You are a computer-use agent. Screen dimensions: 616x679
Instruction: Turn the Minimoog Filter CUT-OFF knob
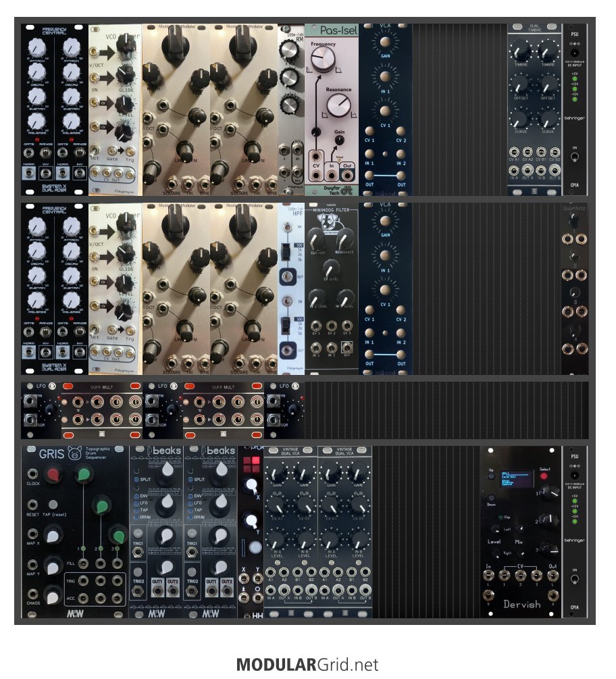317,238
